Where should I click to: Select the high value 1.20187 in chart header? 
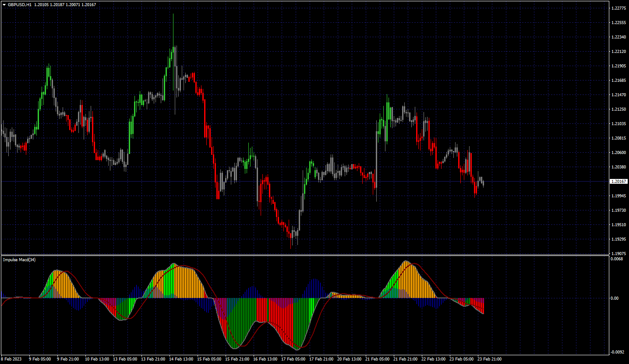tap(58, 4)
